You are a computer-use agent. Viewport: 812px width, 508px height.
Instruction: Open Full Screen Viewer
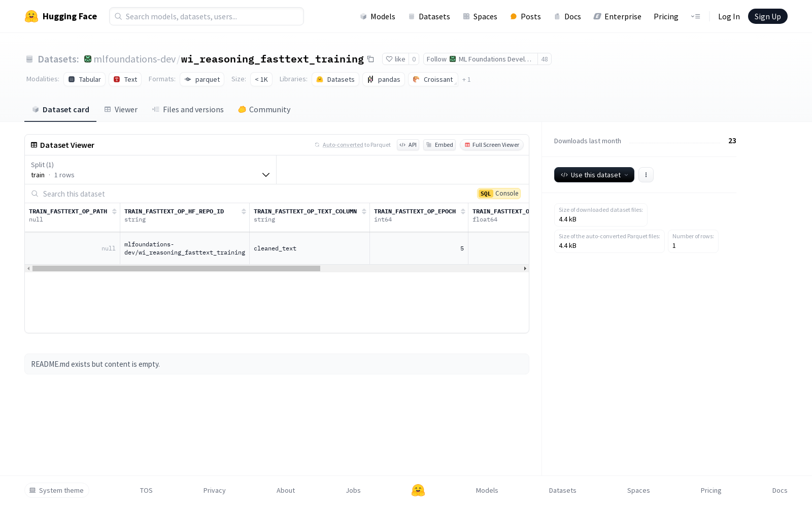(492, 145)
